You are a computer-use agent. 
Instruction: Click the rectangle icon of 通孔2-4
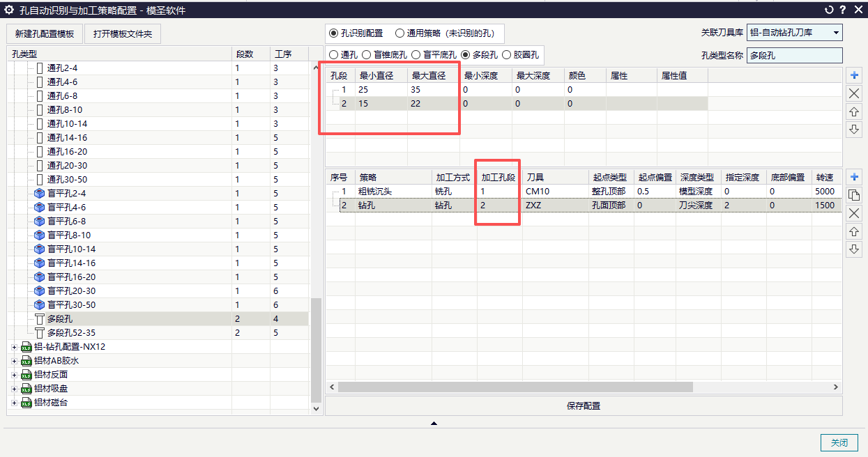click(40, 68)
